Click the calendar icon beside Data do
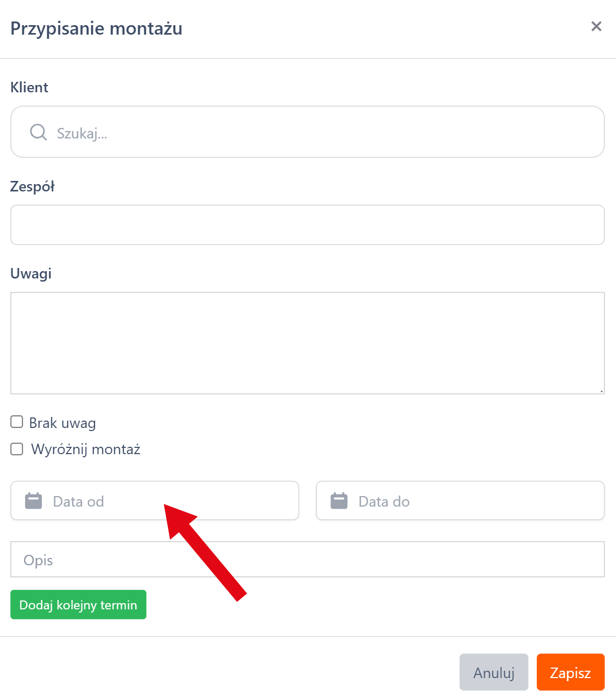The width and height of the screenshot is (616, 698). coord(339,501)
